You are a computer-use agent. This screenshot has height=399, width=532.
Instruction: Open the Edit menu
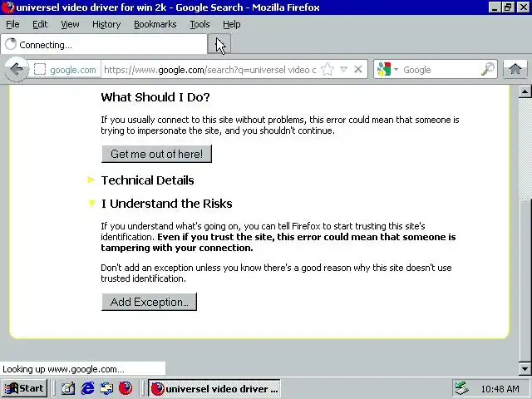click(x=40, y=24)
